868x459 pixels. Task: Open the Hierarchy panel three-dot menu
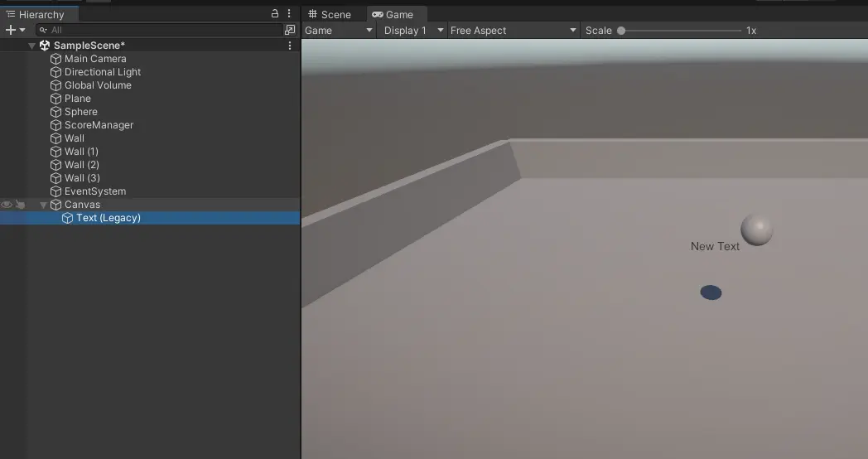pyautogui.click(x=289, y=14)
